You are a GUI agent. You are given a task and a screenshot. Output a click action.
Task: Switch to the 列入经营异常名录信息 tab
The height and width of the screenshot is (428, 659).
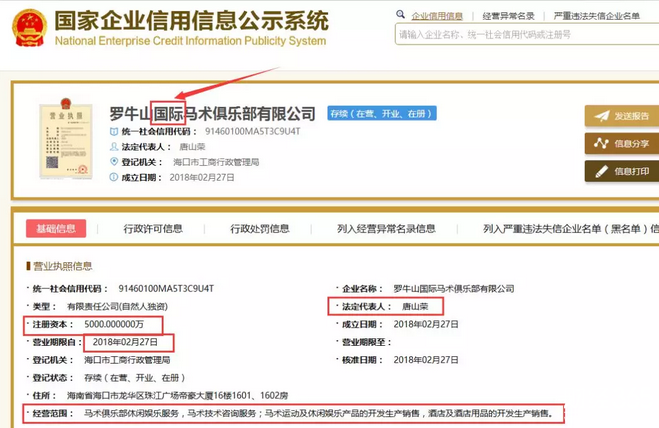point(386,229)
